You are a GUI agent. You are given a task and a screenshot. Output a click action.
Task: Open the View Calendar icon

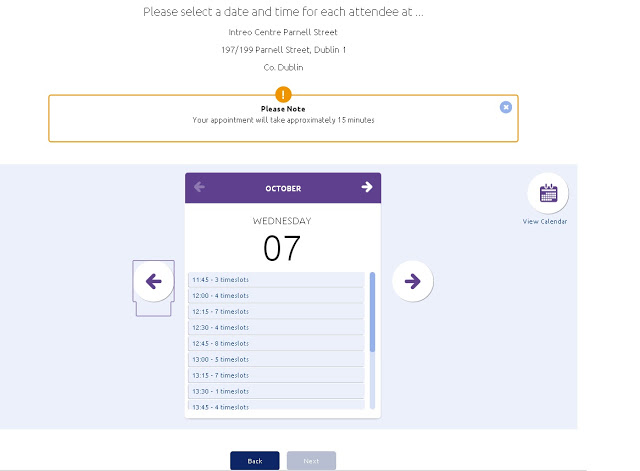pos(547,194)
